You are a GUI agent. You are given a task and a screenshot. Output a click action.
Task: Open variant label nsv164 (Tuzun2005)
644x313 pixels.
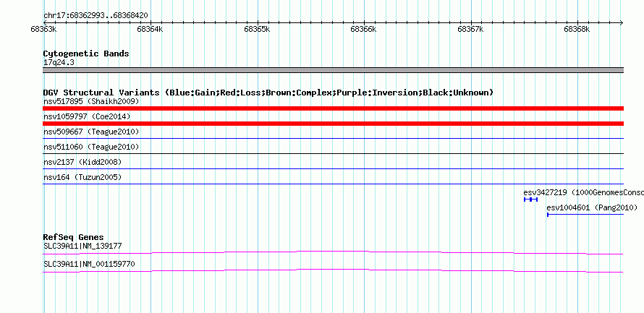(82, 177)
